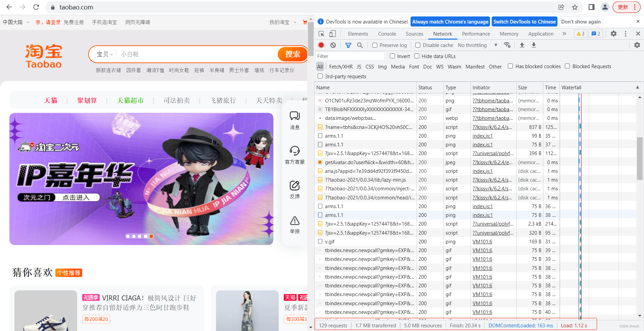Export HAR file with download arrow
The height and width of the screenshot is (331, 644).
[x=534, y=45]
